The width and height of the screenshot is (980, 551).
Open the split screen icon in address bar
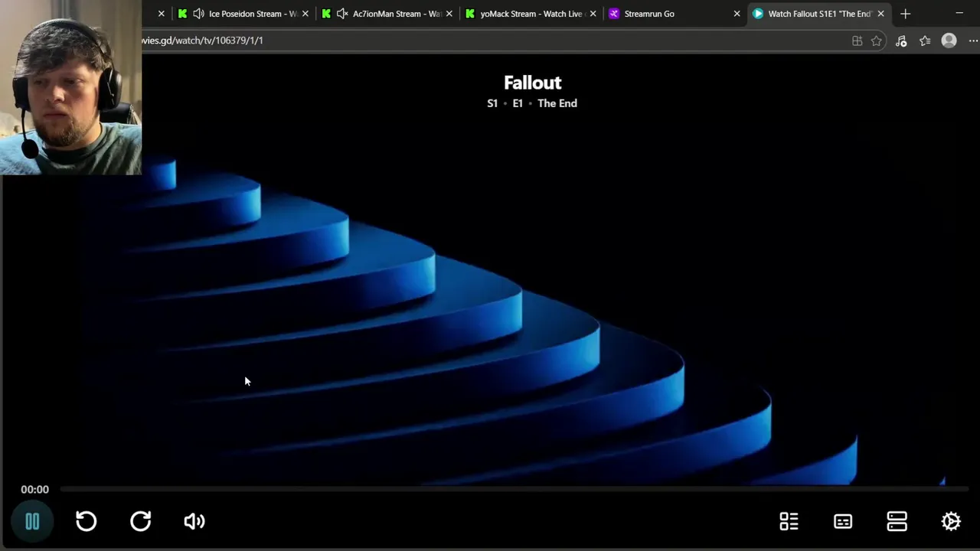(857, 41)
